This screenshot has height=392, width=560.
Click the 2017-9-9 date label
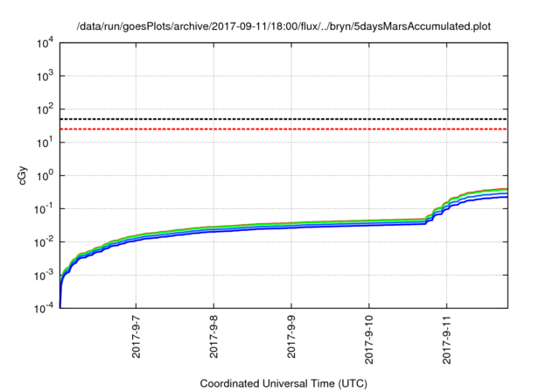[x=291, y=337]
